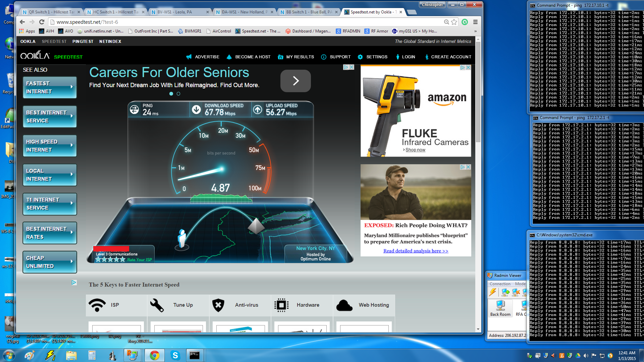Open Speedtest Settings with the gear icon
644x362 pixels.
tap(372, 57)
